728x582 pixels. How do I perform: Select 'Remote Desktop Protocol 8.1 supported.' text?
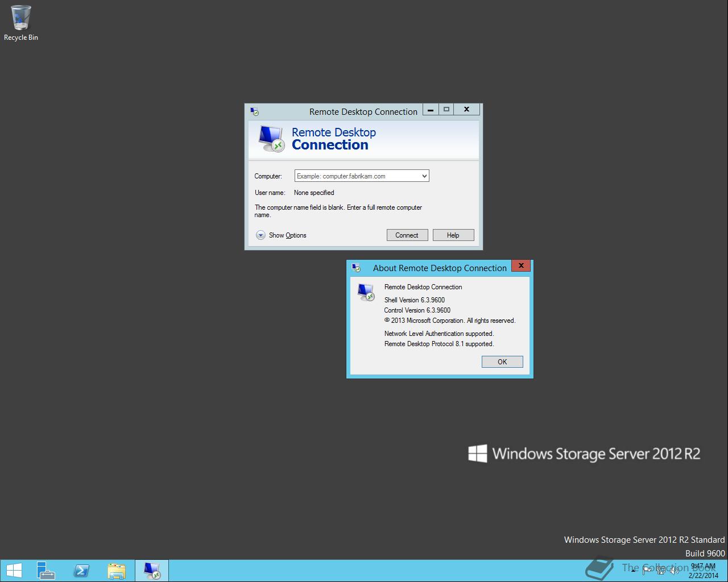439,344
